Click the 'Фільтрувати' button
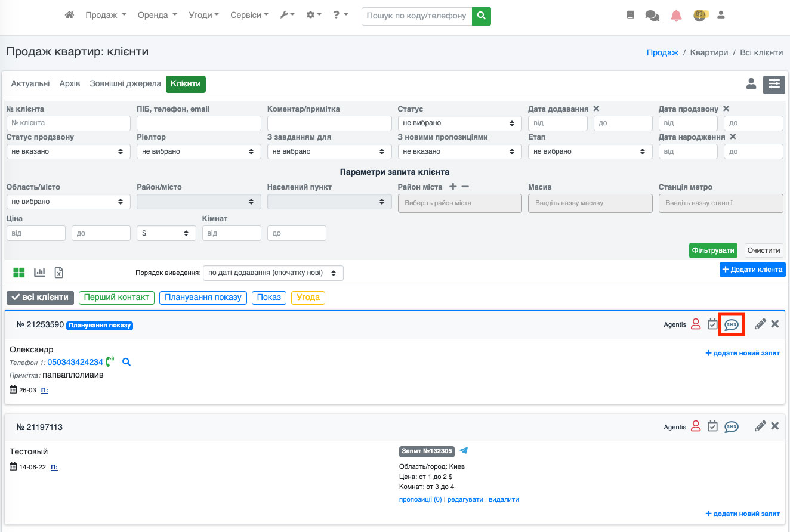 713,250
